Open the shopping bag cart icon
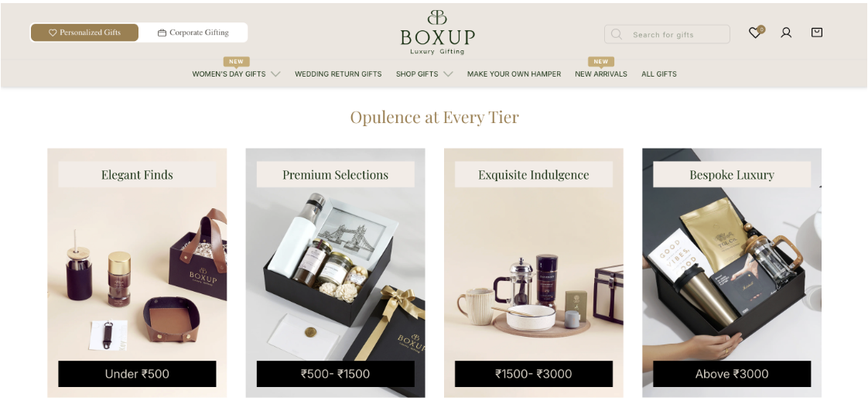 pos(816,33)
